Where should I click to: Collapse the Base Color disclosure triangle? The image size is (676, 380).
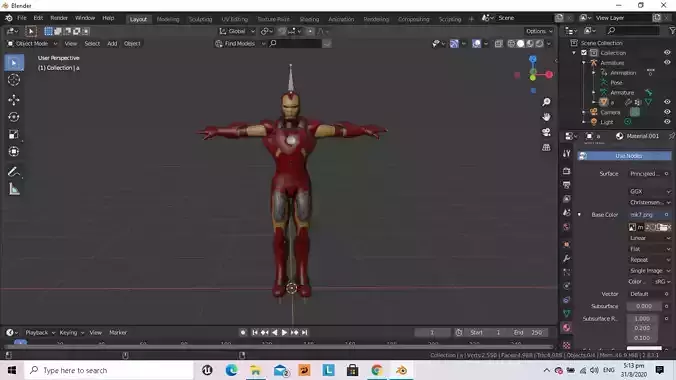(x=579, y=215)
